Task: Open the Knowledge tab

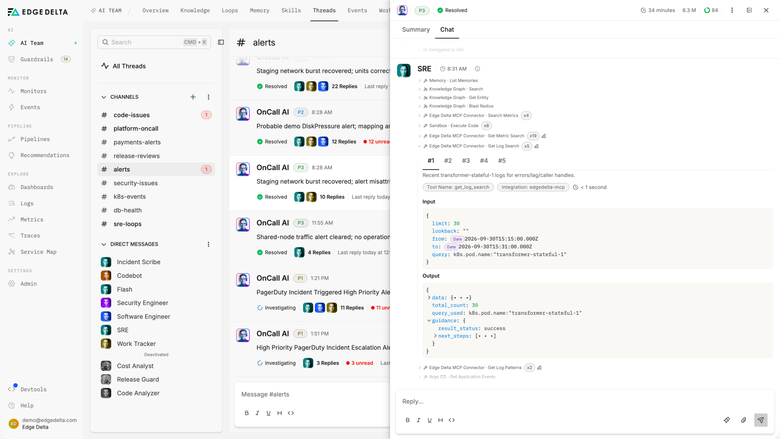Action: [195, 10]
